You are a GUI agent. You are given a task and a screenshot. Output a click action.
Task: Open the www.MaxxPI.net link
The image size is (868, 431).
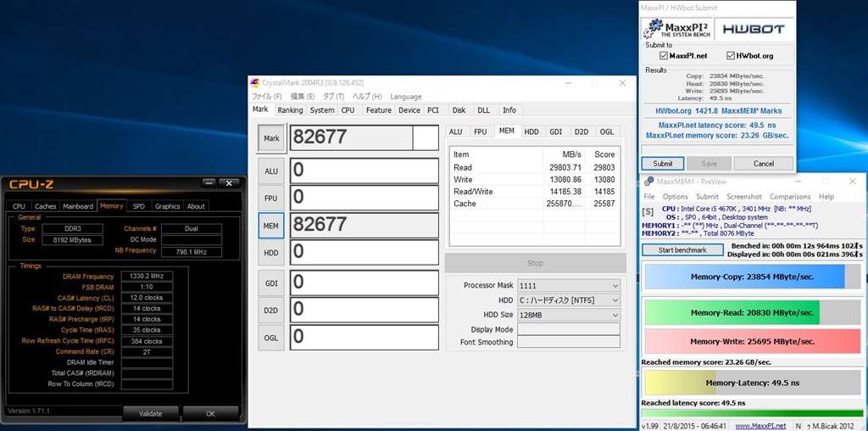(x=759, y=425)
